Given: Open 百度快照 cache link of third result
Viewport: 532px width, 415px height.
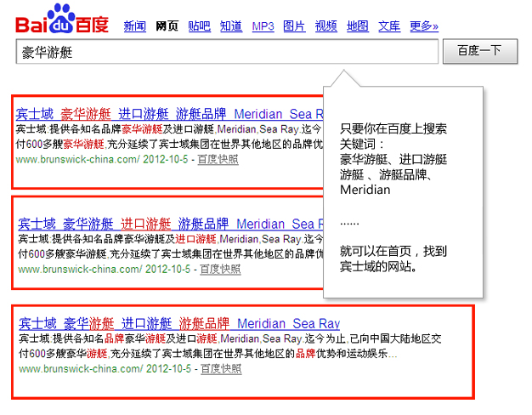Looking at the screenshot, I should pos(221,369).
